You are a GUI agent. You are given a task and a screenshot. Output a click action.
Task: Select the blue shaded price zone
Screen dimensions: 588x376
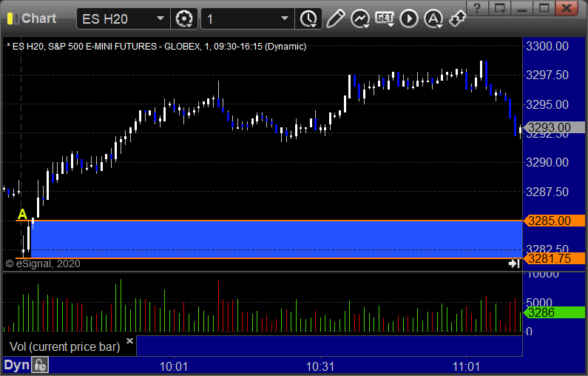coord(277,239)
